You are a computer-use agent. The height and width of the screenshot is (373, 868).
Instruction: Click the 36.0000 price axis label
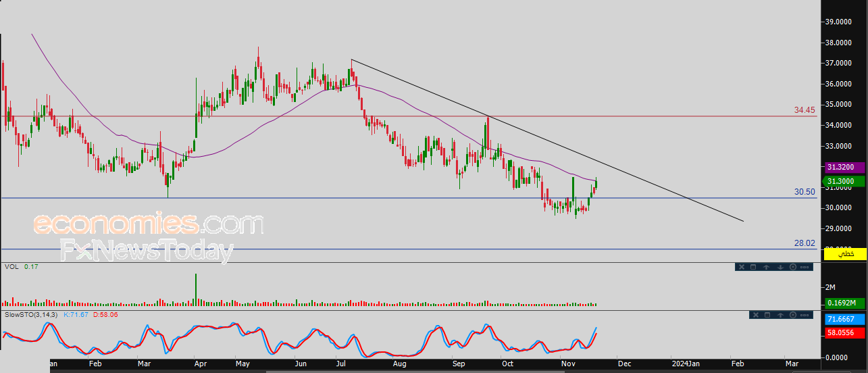click(x=839, y=84)
